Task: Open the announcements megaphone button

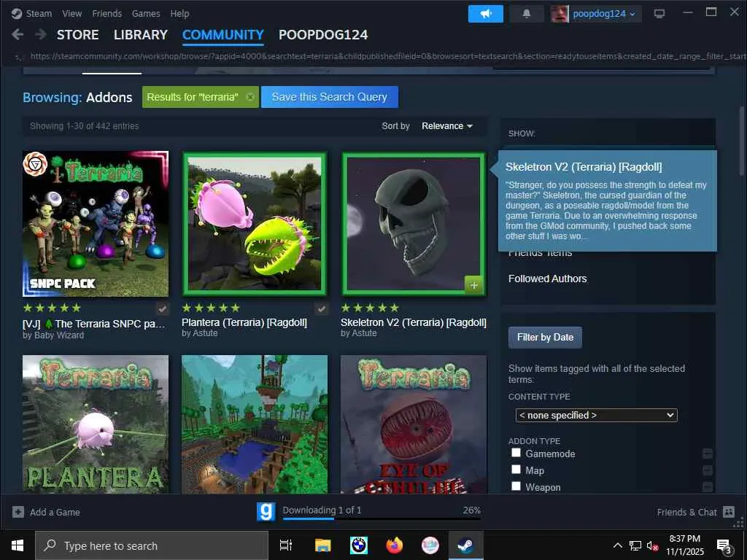Action: pyautogui.click(x=485, y=14)
